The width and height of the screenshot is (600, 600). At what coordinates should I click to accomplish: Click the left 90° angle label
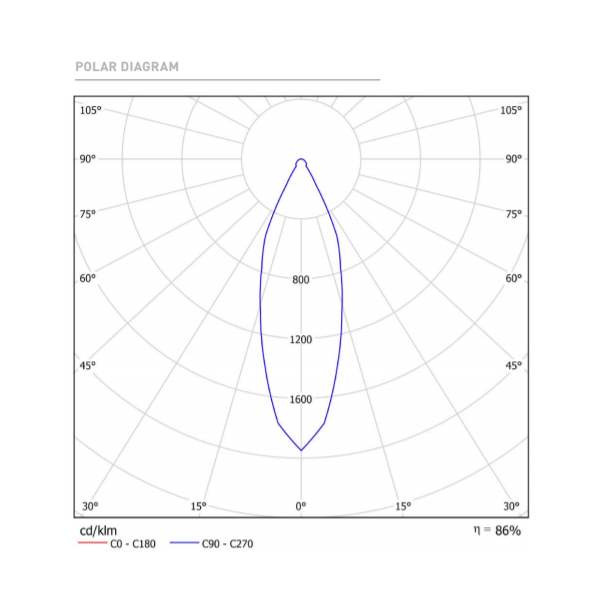[88, 159]
